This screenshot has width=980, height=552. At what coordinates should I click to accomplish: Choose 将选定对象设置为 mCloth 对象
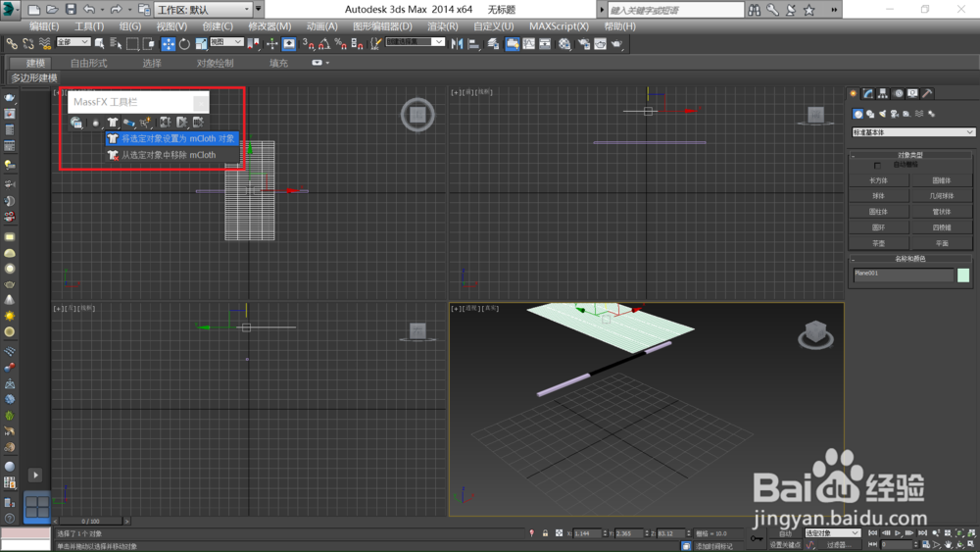point(172,139)
